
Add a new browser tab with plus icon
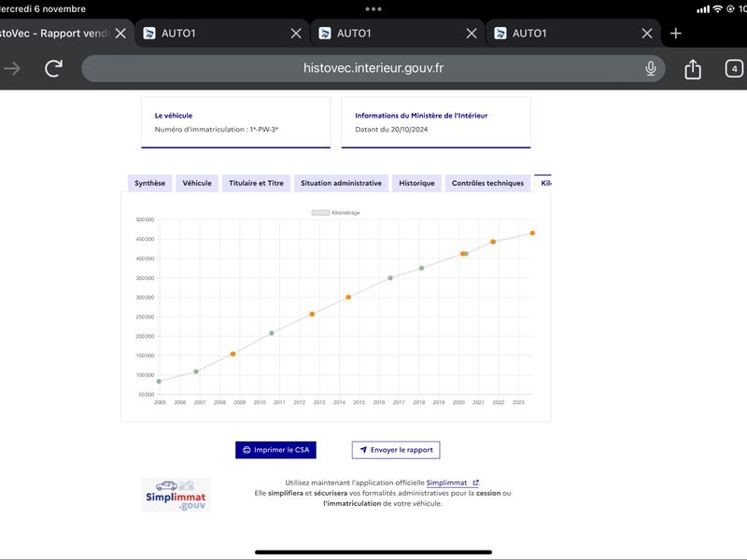tap(675, 34)
